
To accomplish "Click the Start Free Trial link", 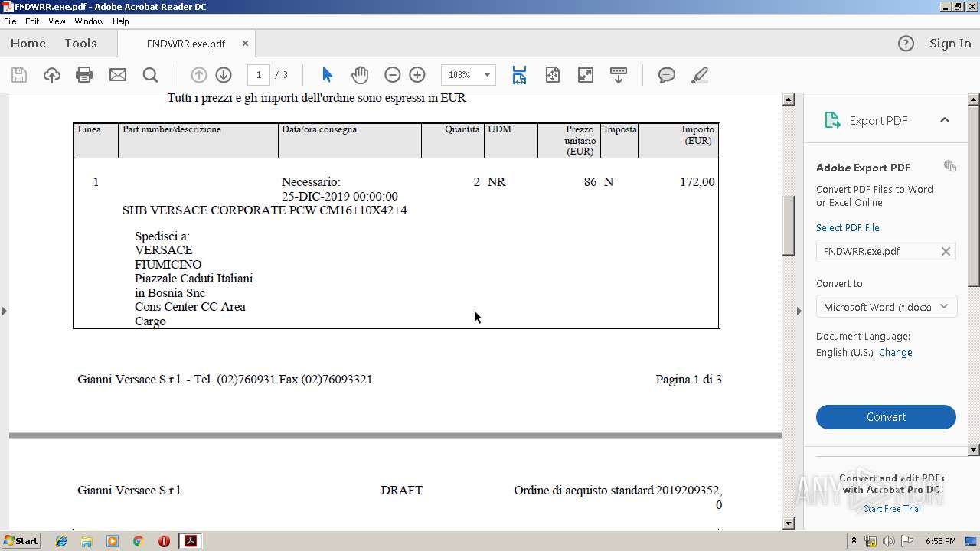I will click(892, 509).
